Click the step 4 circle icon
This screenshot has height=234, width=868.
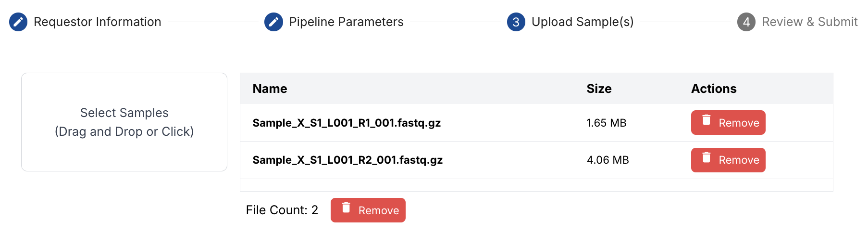[x=746, y=22]
